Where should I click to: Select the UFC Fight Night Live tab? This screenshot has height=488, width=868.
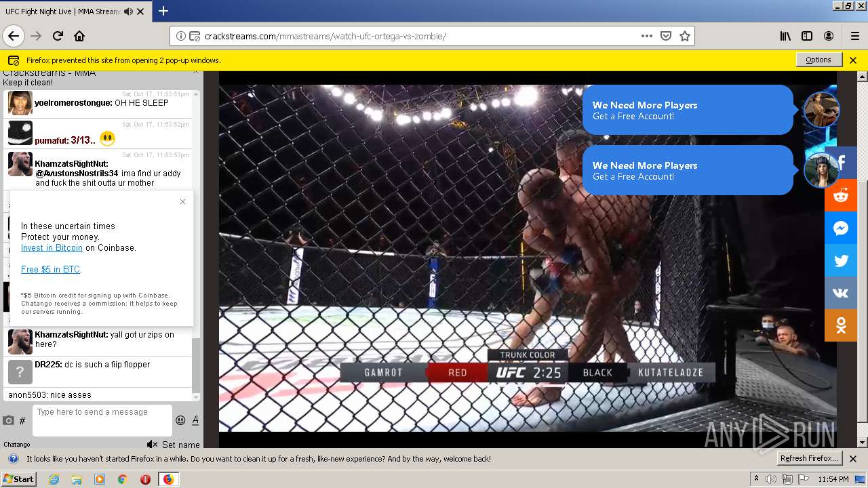[x=75, y=12]
